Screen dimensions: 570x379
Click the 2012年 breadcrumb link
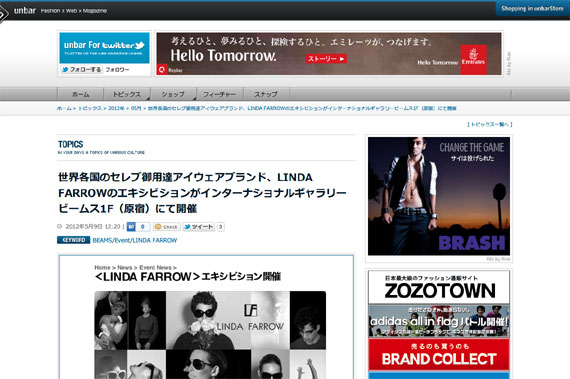pyautogui.click(x=116, y=108)
